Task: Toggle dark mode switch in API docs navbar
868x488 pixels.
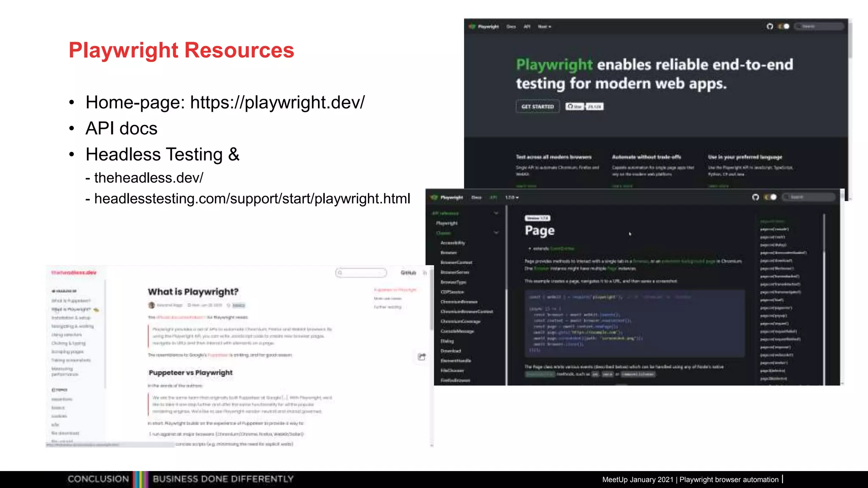Action: [770, 197]
